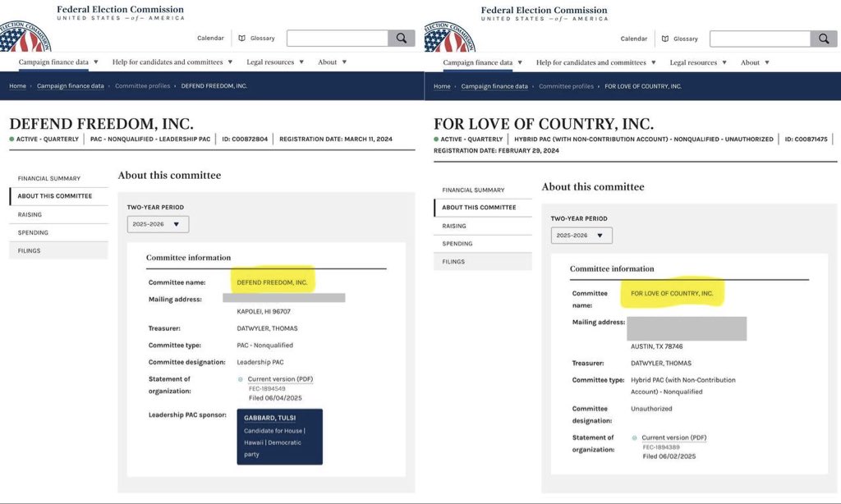Select Filings tab for For Love of Country
The height and width of the screenshot is (504, 841).
[x=483, y=262]
